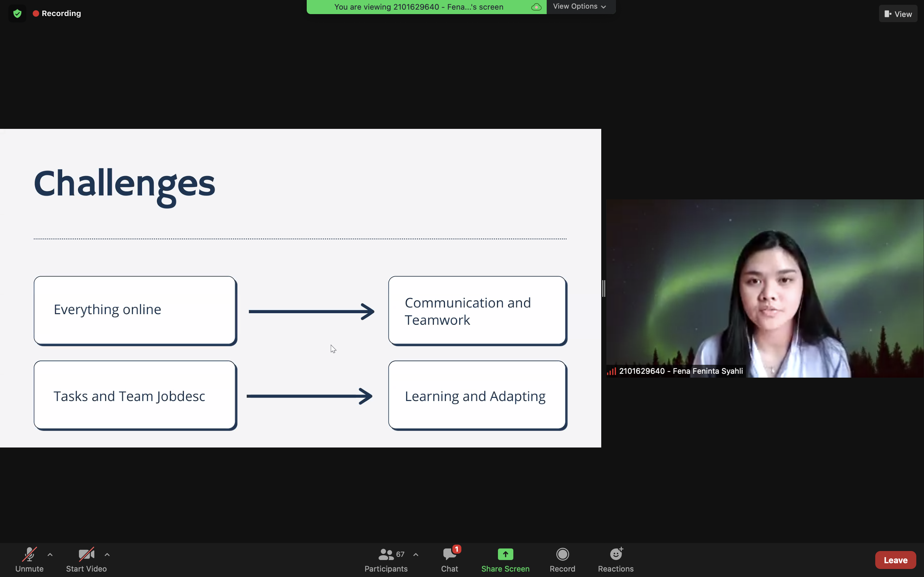924x577 pixels.
Task: Click the Share Screen button
Action: (505, 559)
